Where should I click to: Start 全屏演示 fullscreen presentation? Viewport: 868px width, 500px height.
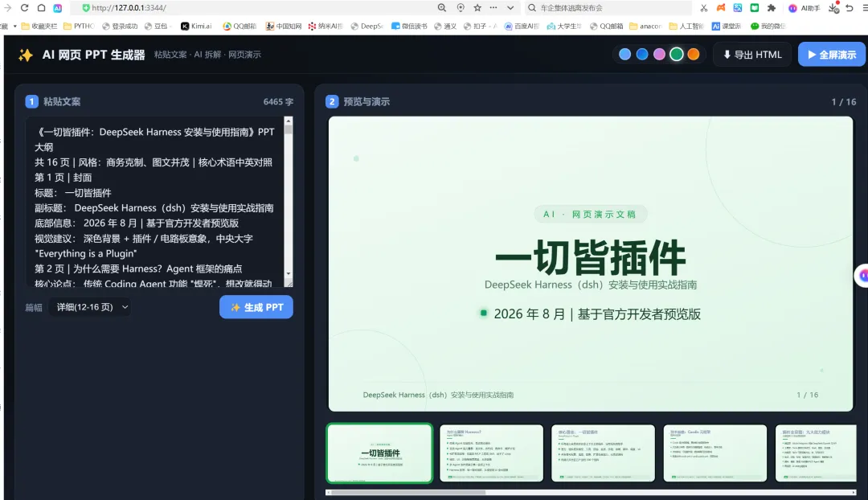[x=832, y=55]
